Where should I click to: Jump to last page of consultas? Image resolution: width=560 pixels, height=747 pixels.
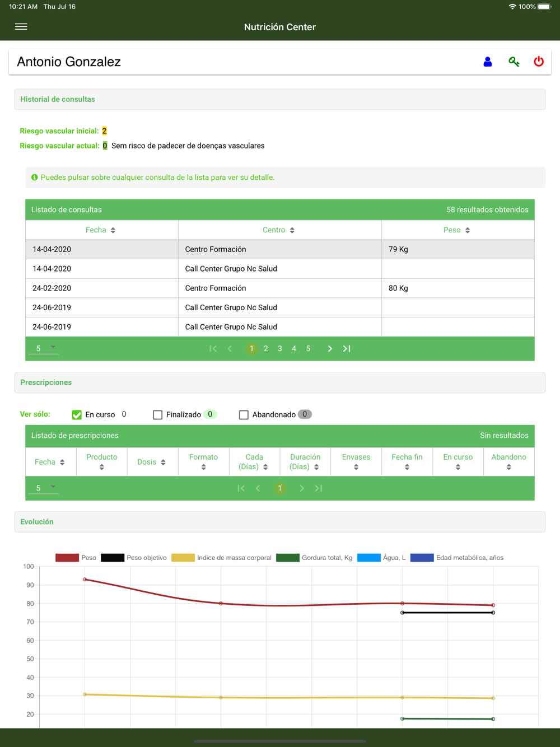pyautogui.click(x=347, y=348)
